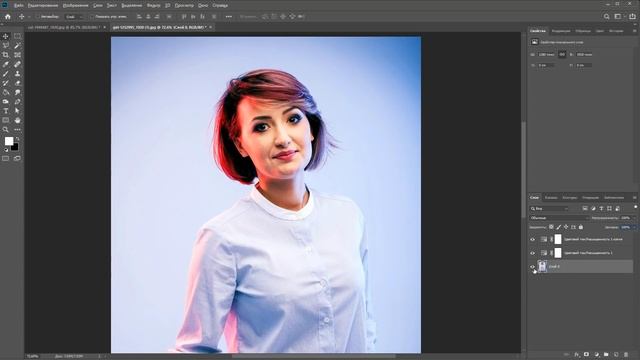The image size is (640, 360).
Task: Open the Auto-Select Layer dropdown
Action: 74,17
